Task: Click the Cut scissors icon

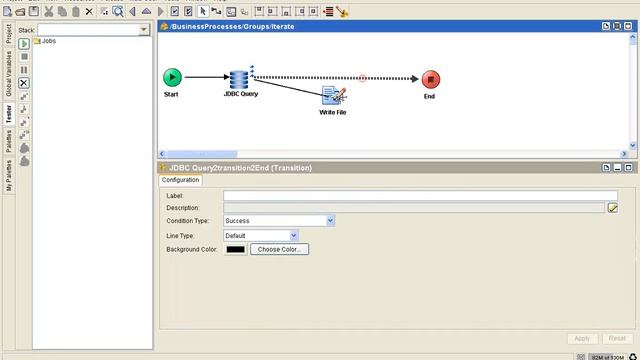Action: 49,11
